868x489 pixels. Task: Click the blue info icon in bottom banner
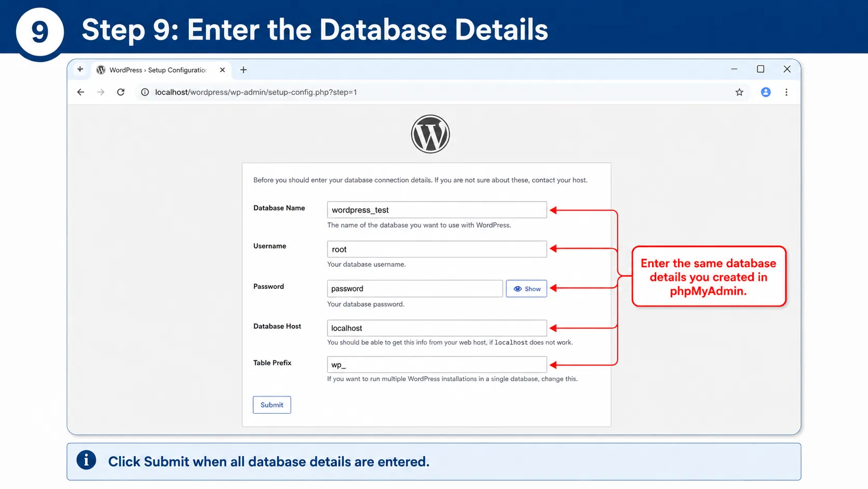86,460
